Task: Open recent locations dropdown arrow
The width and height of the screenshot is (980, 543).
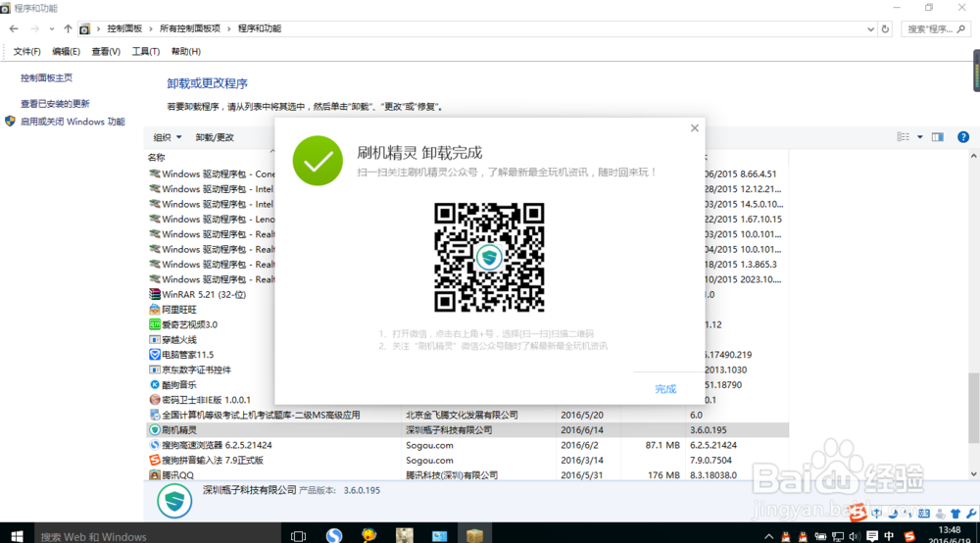Action: point(51,28)
